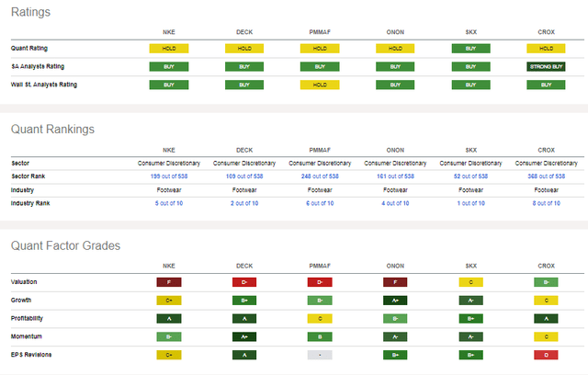Click NKE Profitability grade badge
The image size is (588, 375).
pyautogui.click(x=169, y=319)
